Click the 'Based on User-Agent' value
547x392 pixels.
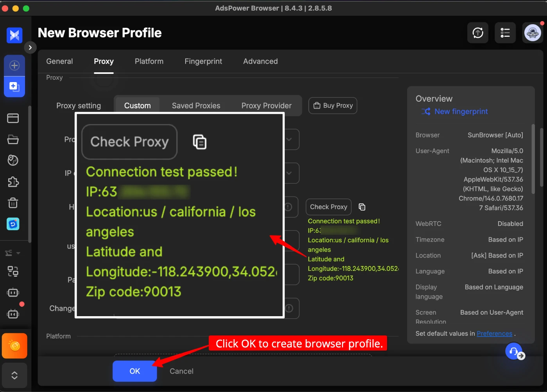coord(492,312)
